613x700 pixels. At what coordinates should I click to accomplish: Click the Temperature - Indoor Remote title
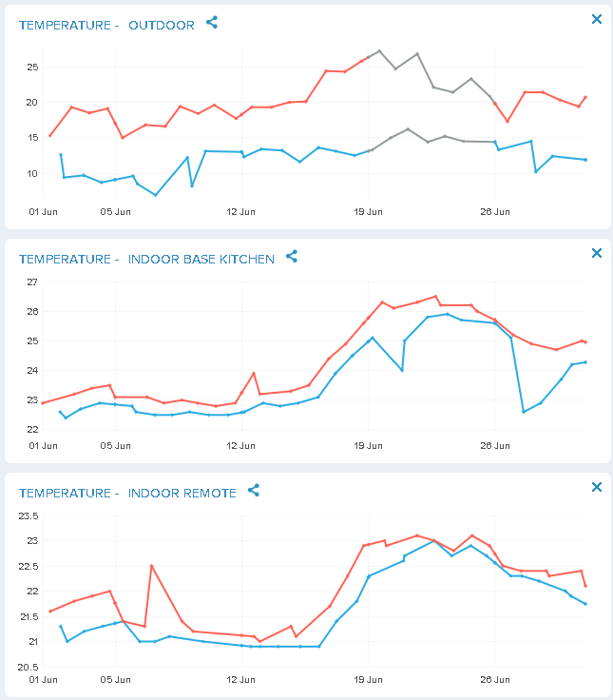tap(127, 493)
